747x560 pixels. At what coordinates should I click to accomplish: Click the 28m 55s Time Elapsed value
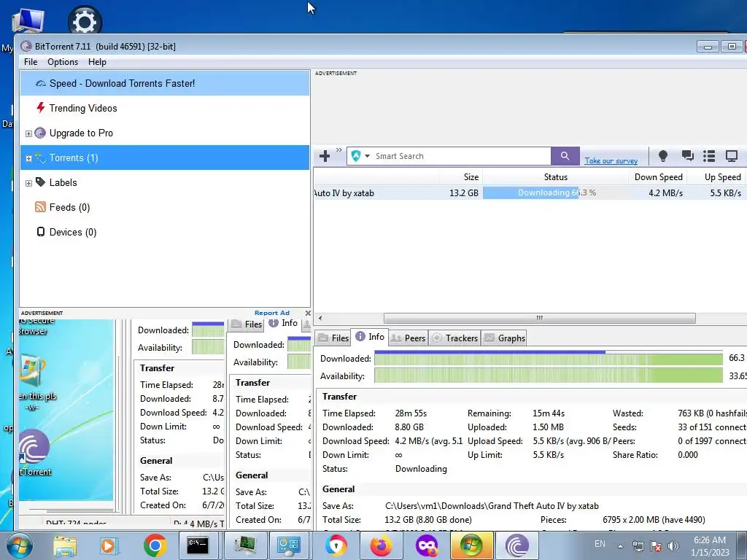coord(411,413)
